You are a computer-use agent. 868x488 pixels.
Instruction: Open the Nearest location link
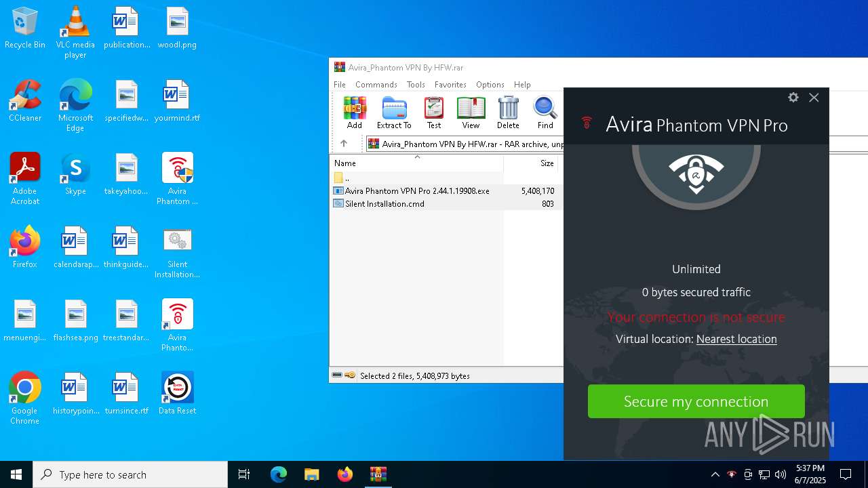click(736, 339)
